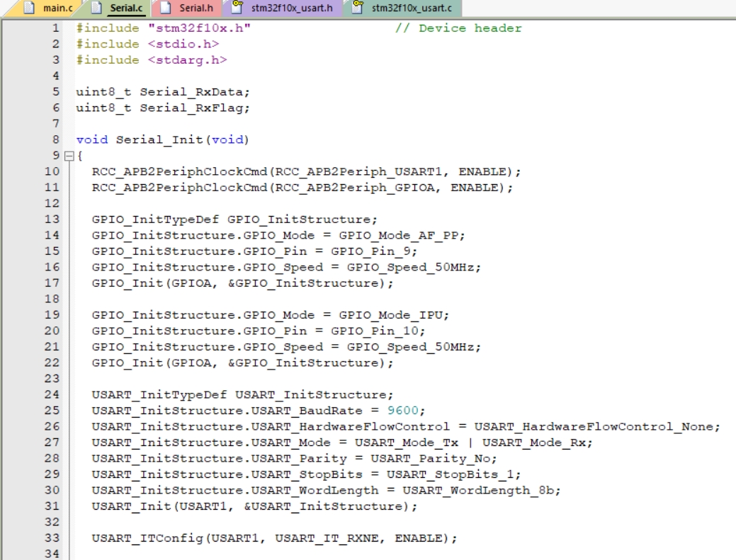Click USART_Parity_No value

tap(431, 459)
